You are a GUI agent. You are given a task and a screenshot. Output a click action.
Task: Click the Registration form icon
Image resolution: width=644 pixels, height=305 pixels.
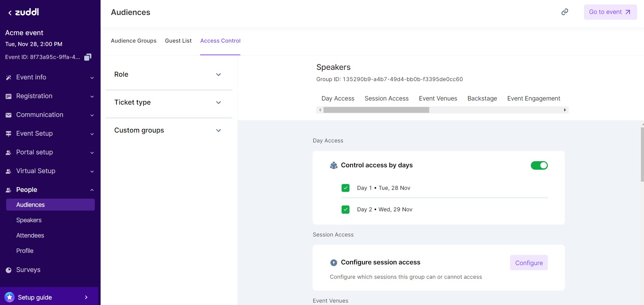click(9, 96)
